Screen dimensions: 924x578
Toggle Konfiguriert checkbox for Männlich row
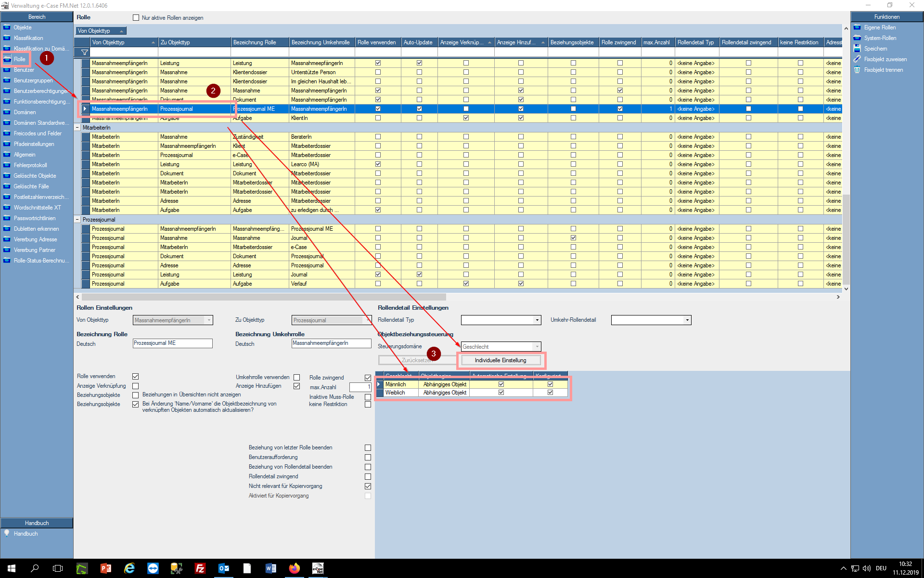pyautogui.click(x=551, y=384)
